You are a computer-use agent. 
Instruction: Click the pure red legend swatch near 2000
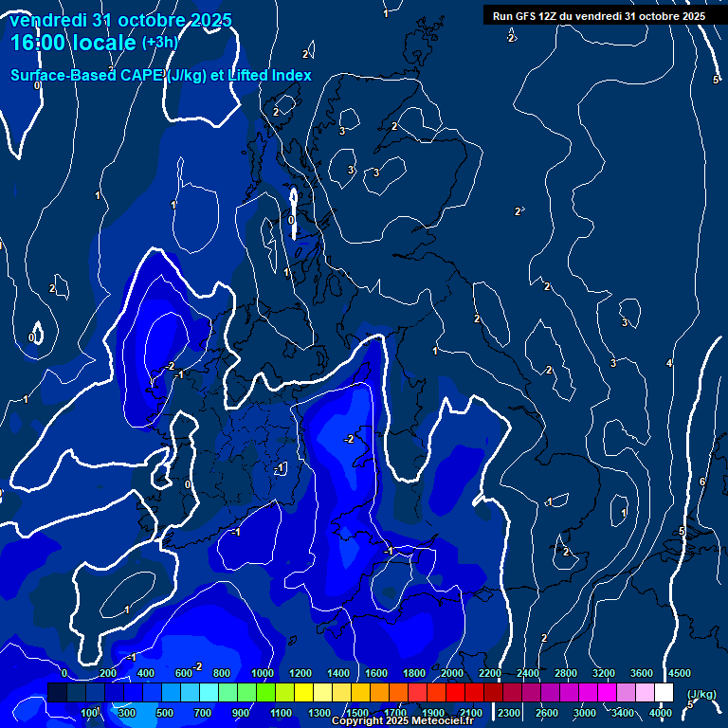[455, 693]
